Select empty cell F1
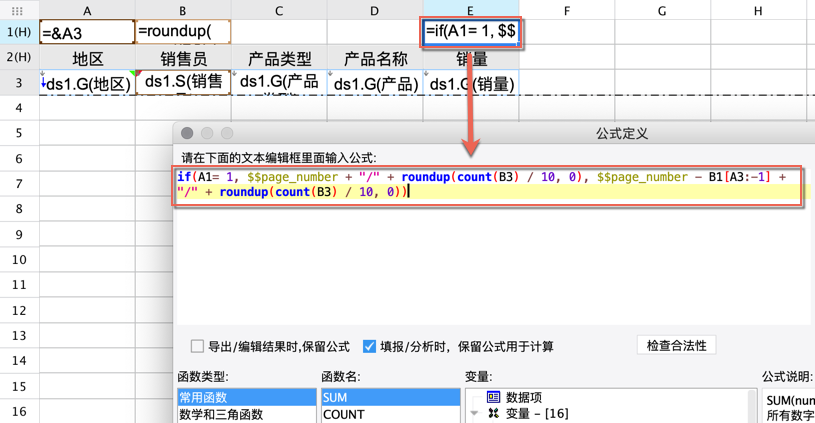The width and height of the screenshot is (815, 423). [567, 32]
